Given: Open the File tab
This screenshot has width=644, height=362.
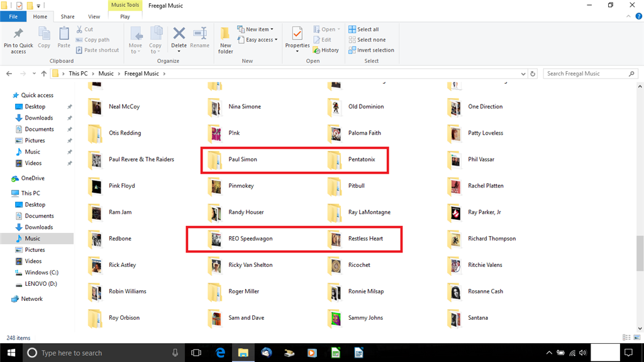Looking at the screenshot, I should tap(13, 16).
